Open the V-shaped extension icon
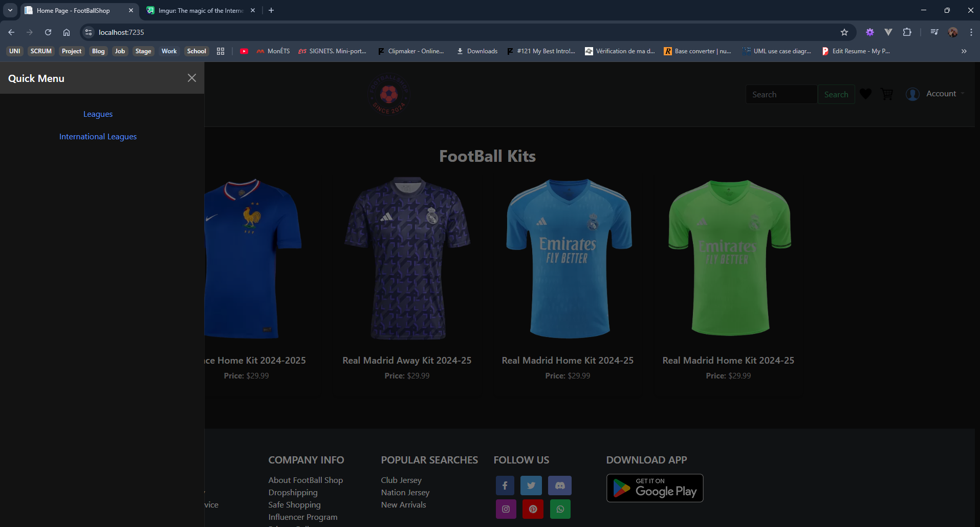980x527 pixels. point(888,32)
